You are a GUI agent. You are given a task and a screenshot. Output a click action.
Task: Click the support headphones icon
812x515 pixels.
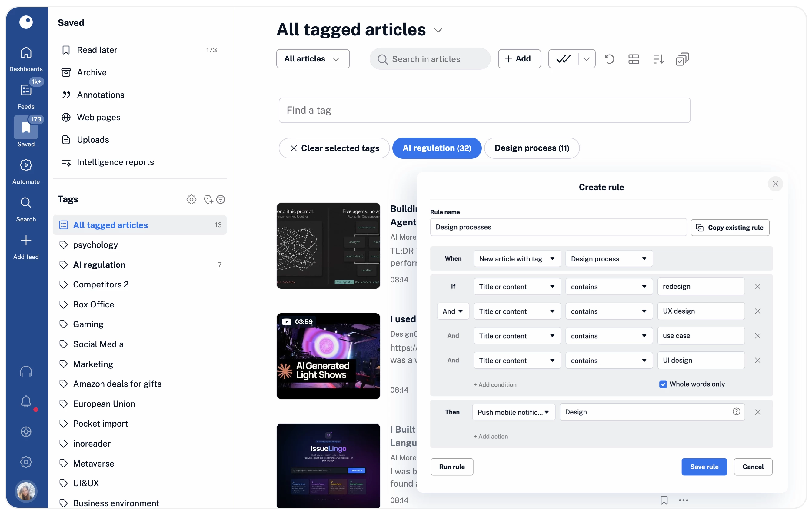pyautogui.click(x=26, y=371)
